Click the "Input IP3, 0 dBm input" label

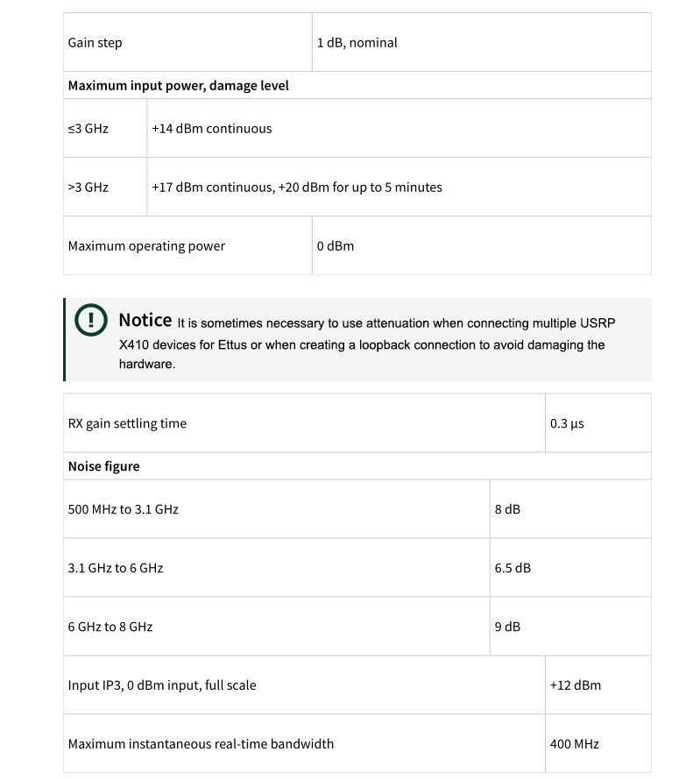click(162, 685)
